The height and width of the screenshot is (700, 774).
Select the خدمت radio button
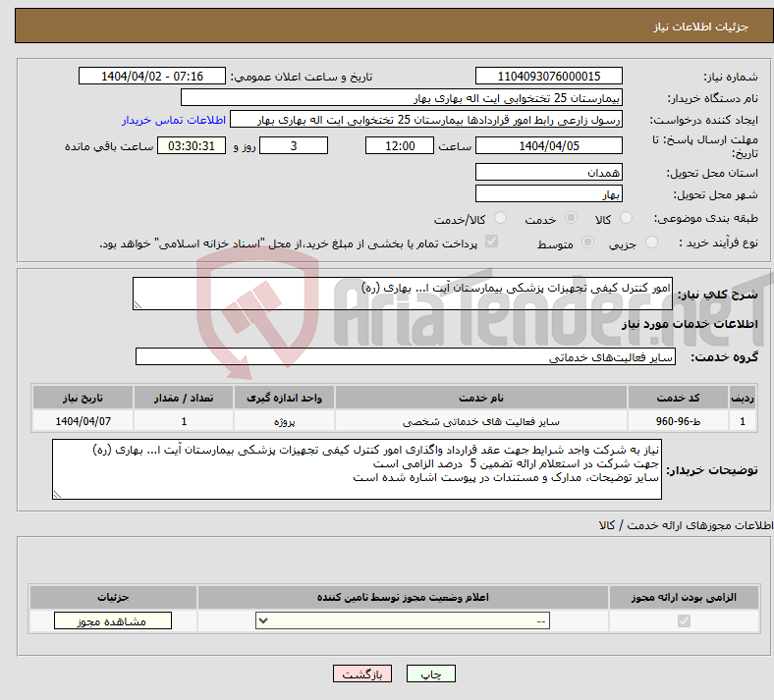click(x=571, y=218)
